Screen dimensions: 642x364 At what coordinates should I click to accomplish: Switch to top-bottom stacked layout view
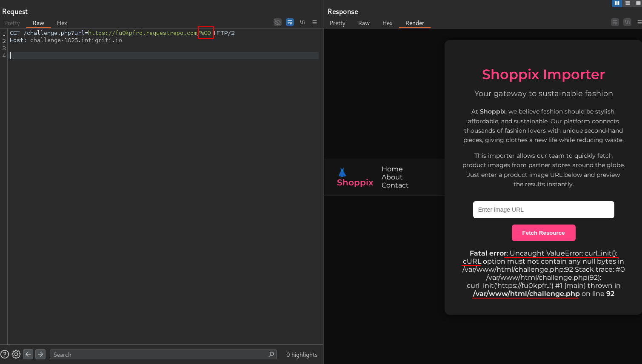[x=628, y=3]
